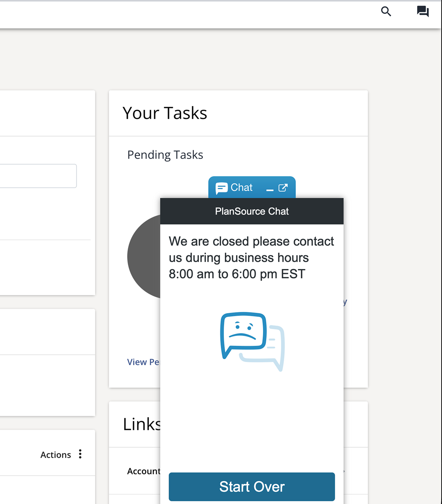Screen dimensions: 442x504
Task: Click the Start Over button
Action: pos(252,486)
